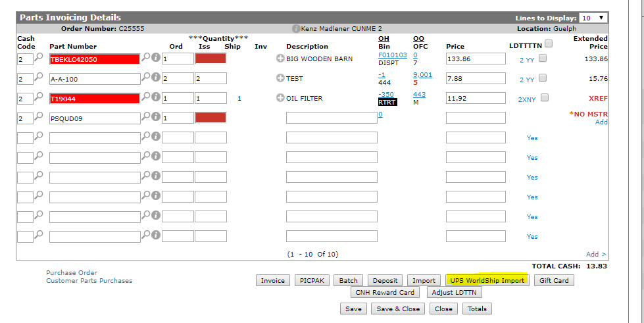
Task: Click the F010103 bin link
Action: click(392, 55)
